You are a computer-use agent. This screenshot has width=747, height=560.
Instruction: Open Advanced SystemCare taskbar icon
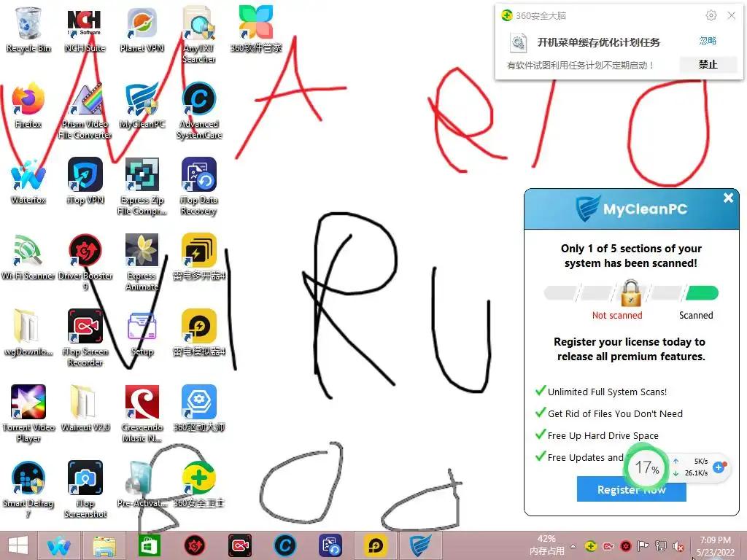285,545
